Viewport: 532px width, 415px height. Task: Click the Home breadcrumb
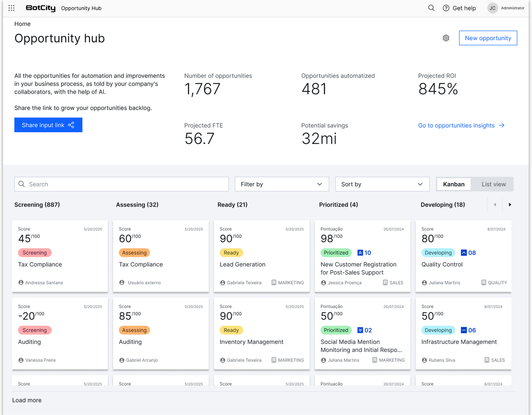[x=22, y=24]
